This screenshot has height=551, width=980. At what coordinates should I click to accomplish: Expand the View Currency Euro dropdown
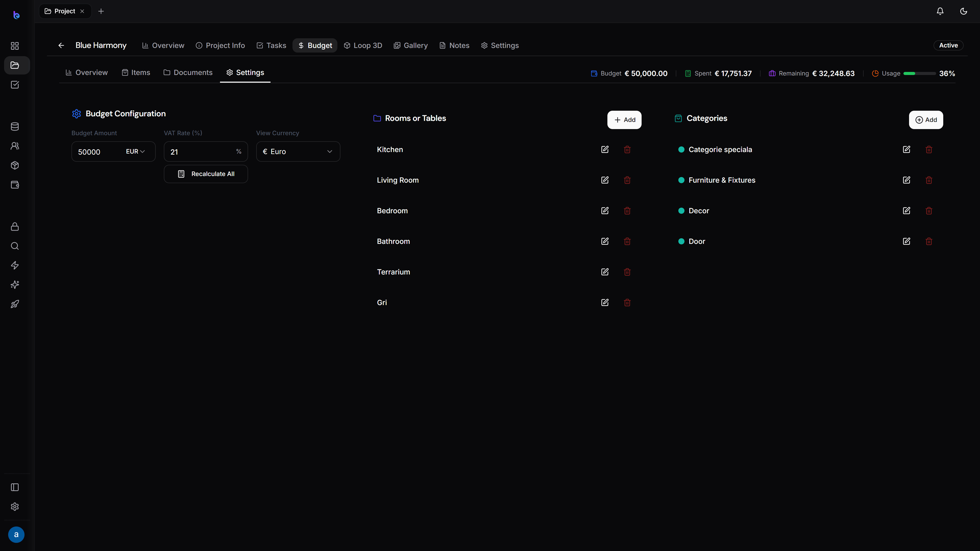tap(298, 151)
